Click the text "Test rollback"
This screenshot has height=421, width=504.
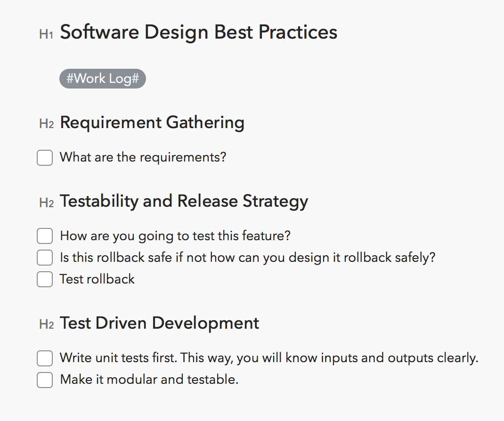tap(97, 279)
